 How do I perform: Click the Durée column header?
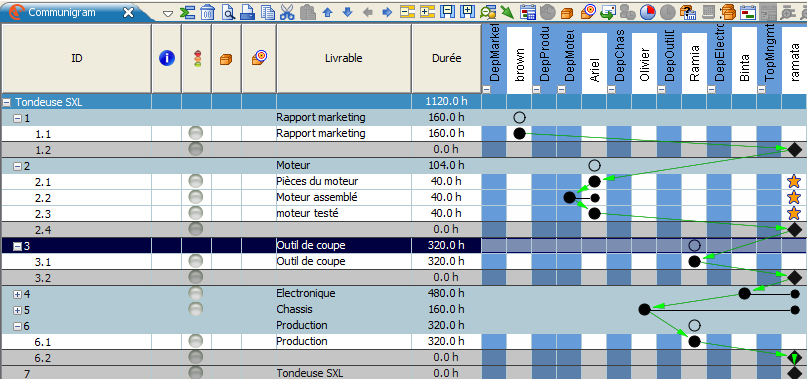pos(446,59)
